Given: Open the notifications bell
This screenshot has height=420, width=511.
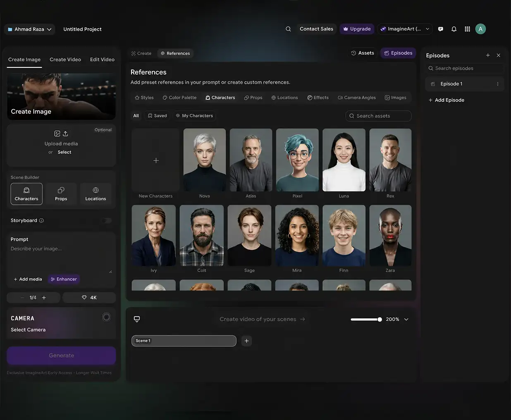Looking at the screenshot, I should click(454, 29).
